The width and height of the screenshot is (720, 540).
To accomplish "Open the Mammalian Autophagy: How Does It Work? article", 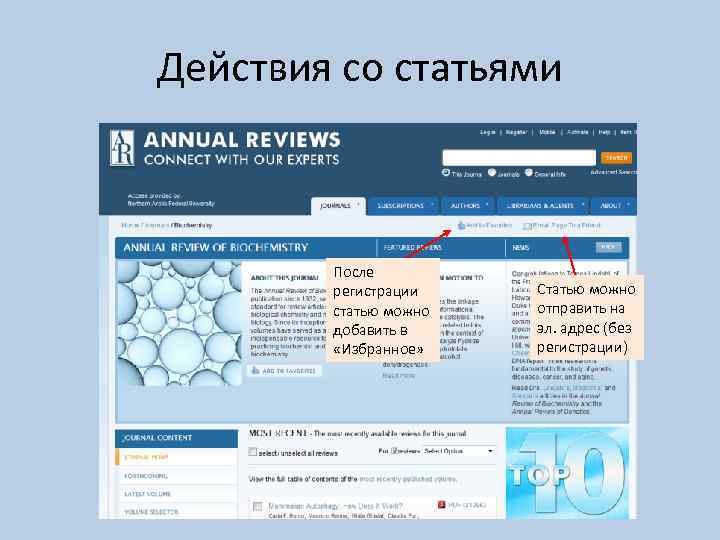I will pos(335,506).
